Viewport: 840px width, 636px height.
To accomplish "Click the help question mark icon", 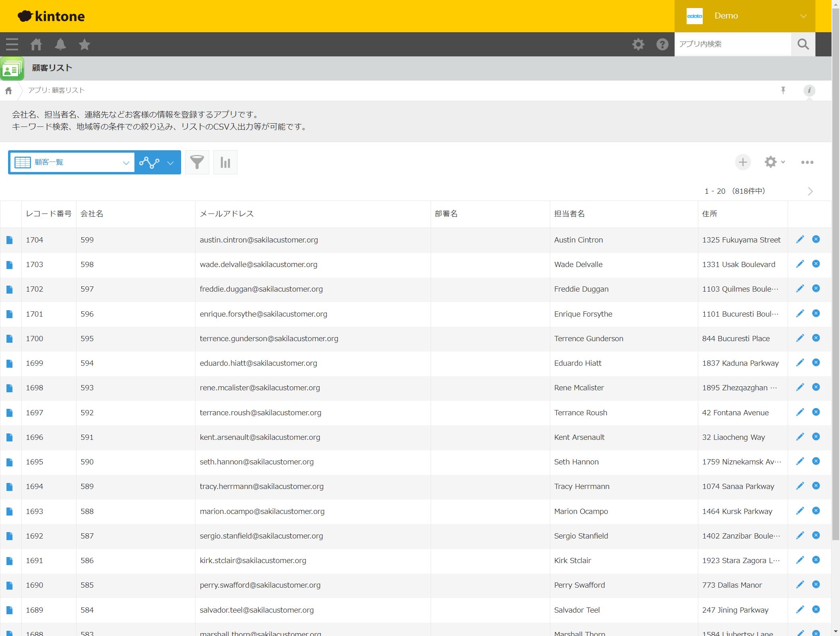I will coord(662,44).
